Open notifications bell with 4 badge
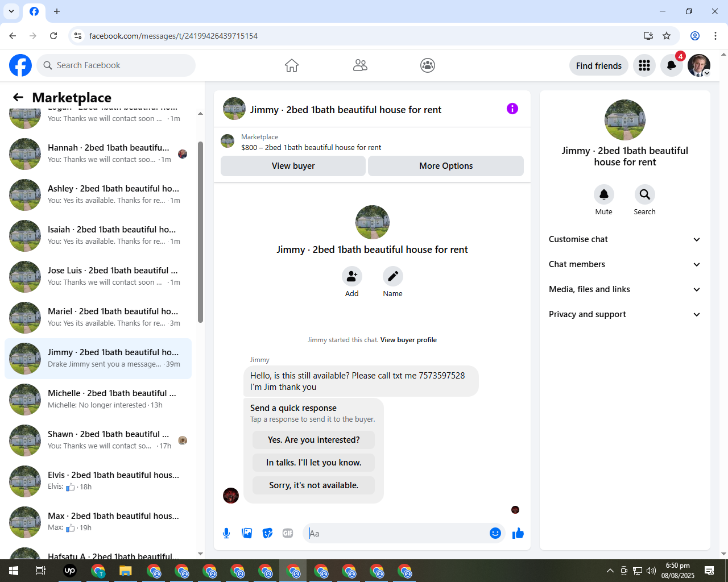The image size is (728, 582). [x=672, y=65]
